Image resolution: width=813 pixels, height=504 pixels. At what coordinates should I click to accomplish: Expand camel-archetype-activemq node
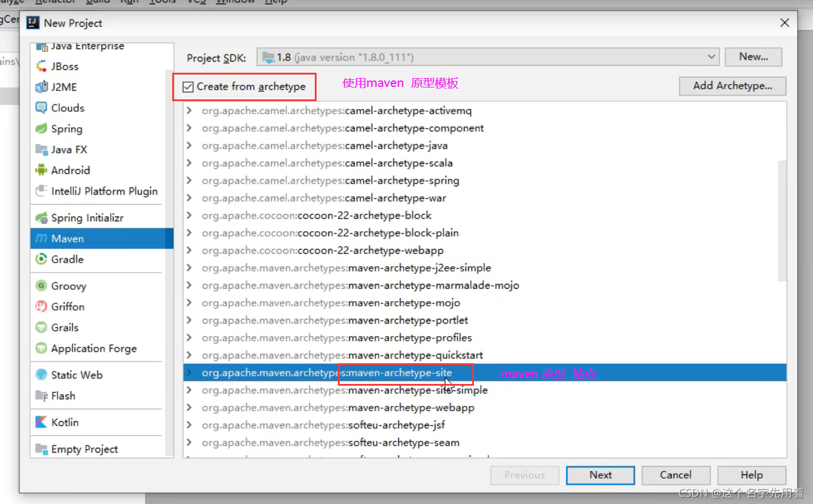[189, 111]
